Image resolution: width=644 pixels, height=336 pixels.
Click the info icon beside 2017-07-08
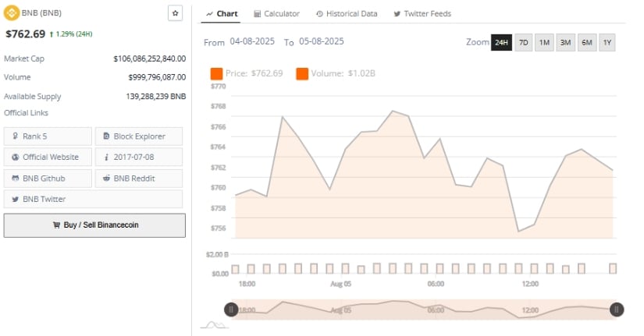pos(106,157)
